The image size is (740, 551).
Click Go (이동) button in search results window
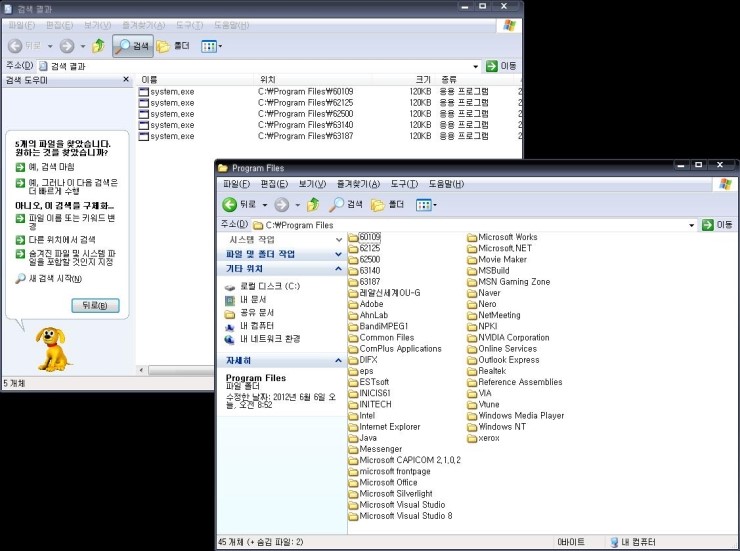point(501,66)
